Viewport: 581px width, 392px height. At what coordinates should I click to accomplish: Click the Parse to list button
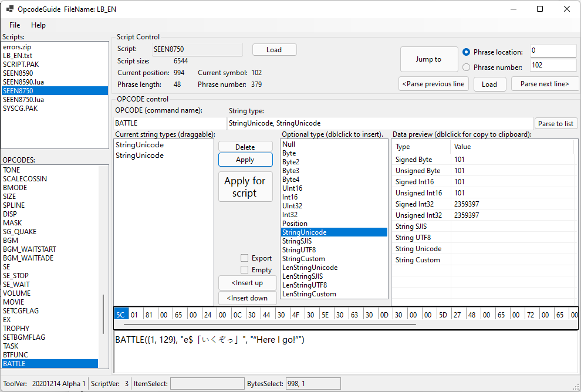[555, 123]
